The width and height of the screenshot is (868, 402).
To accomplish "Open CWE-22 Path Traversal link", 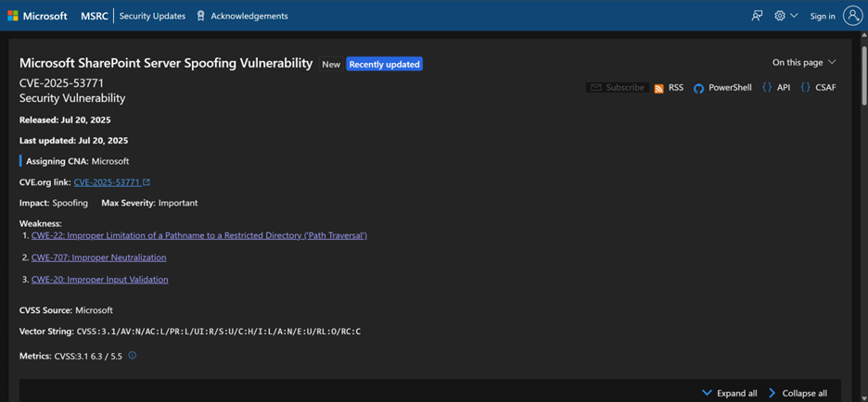I will click(199, 235).
